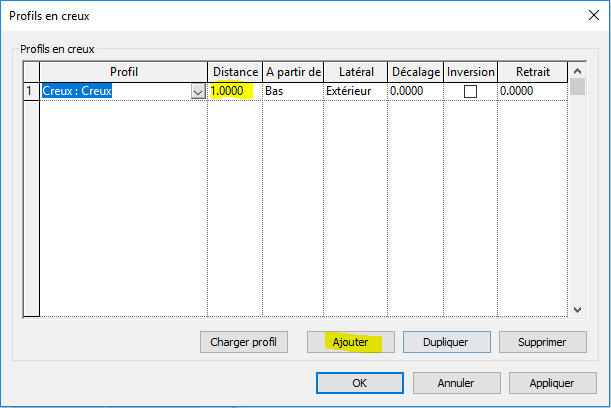The height and width of the screenshot is (408, 611).
Task: Click the Profil column header
Action: click(x=123, y=71)
